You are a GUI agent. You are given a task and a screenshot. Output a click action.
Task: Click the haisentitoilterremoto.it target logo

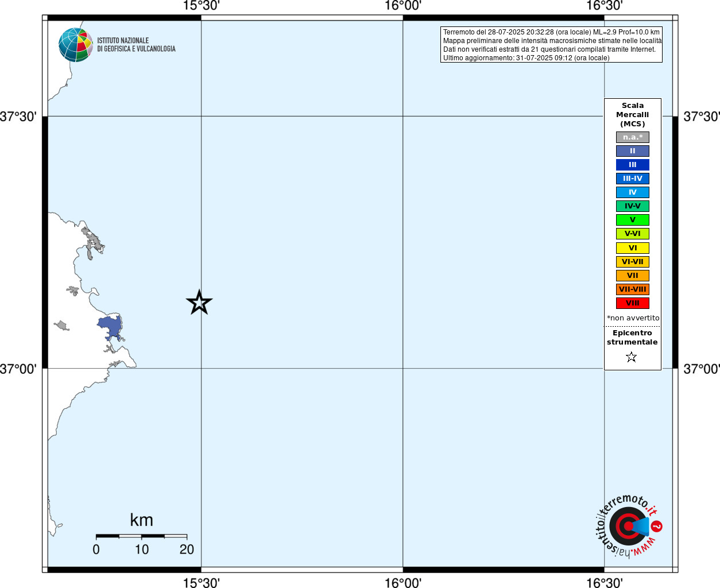(629, 526)
